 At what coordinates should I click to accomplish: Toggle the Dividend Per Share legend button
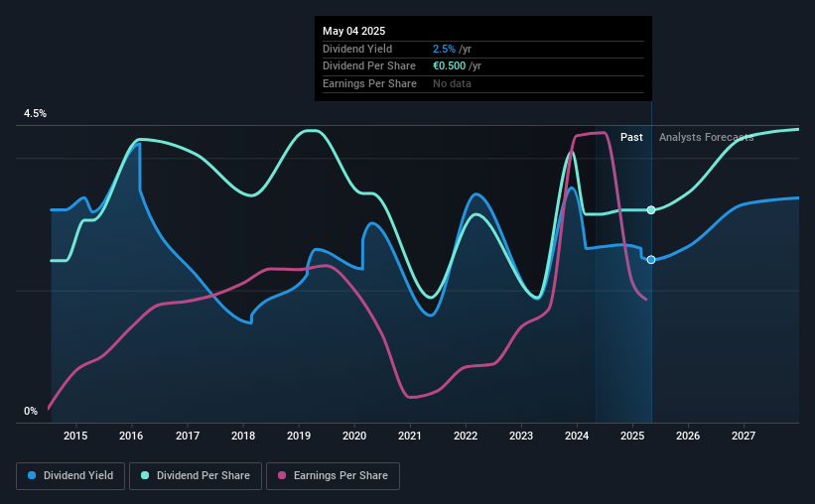(x=196, y=476)
